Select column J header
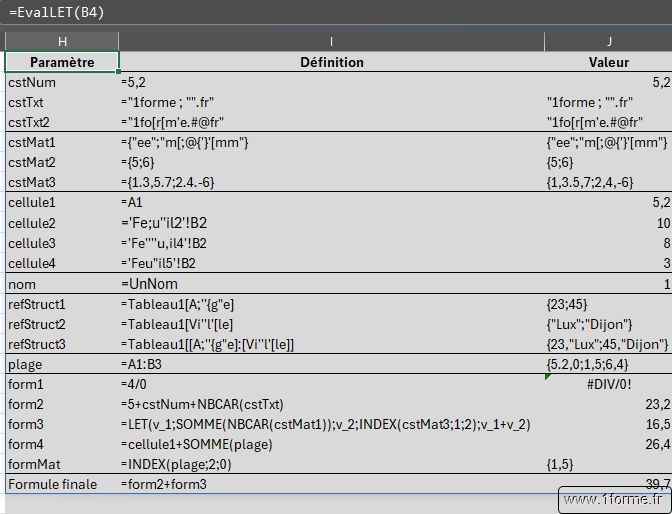672x514 pixels. [x=608, y=41]
